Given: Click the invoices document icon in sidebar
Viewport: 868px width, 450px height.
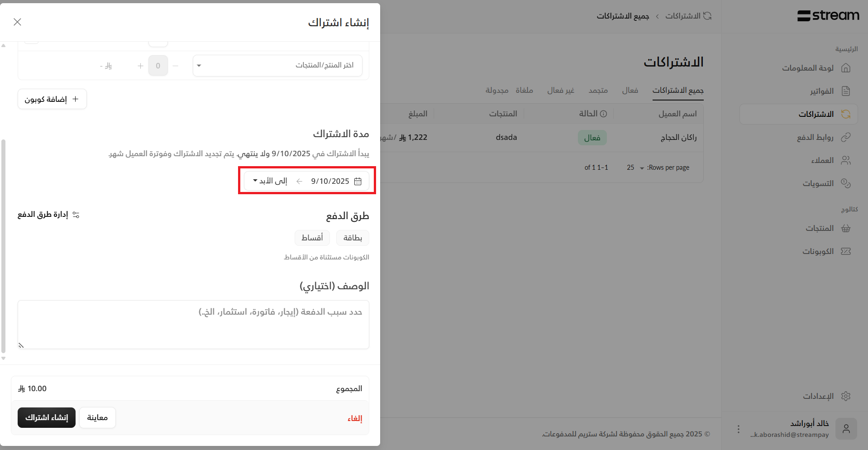Looking at the screenshot, I should pyautogui.click(x=845, y=91).
